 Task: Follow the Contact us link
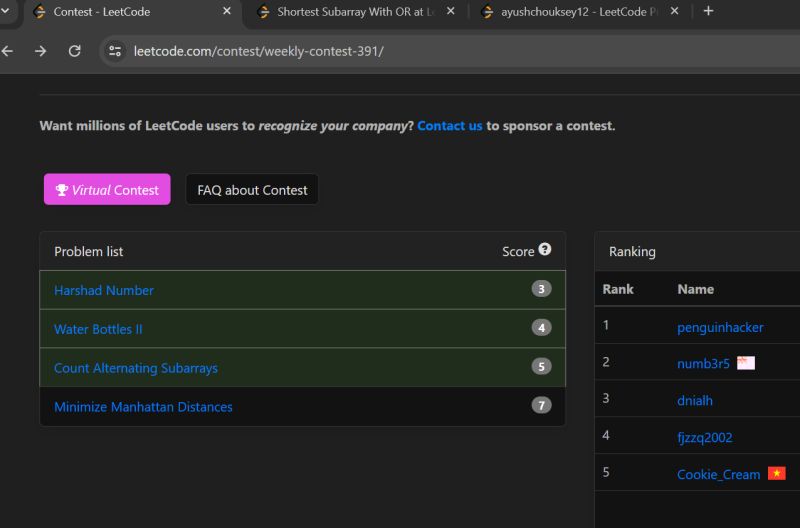click(x=449, y=126)
